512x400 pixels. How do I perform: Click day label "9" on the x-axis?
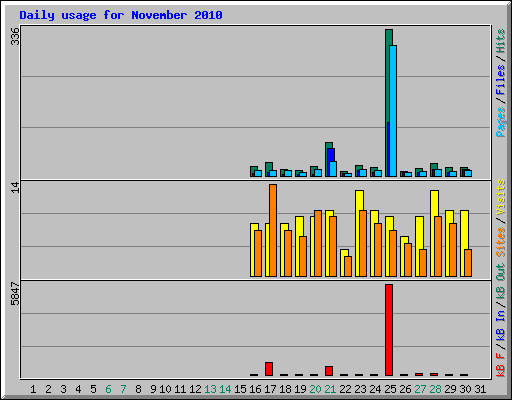pyautogui.click(x=153, y=389)
